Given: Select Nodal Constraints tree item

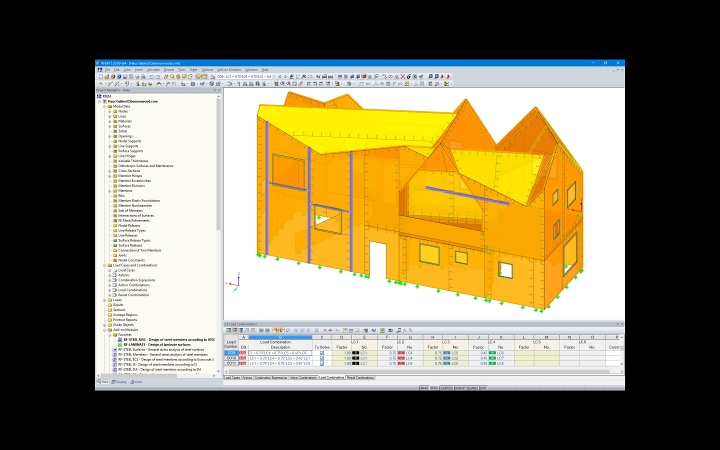Looking at the screenshot, I should (x=131, y=260).
